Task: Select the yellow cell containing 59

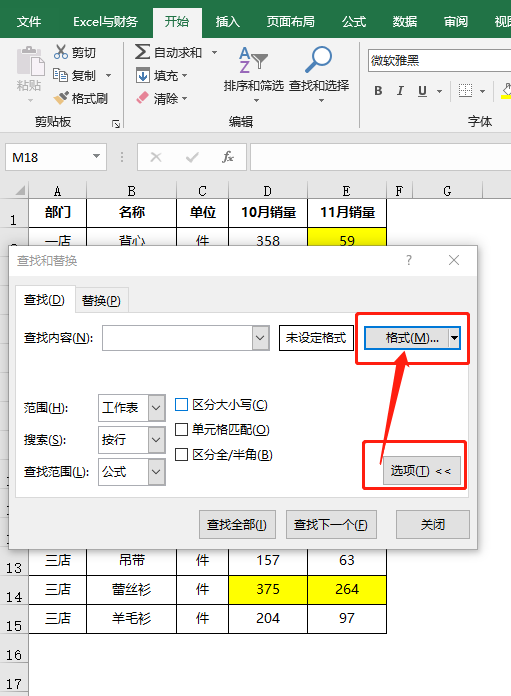Action: tap(347, 237)
